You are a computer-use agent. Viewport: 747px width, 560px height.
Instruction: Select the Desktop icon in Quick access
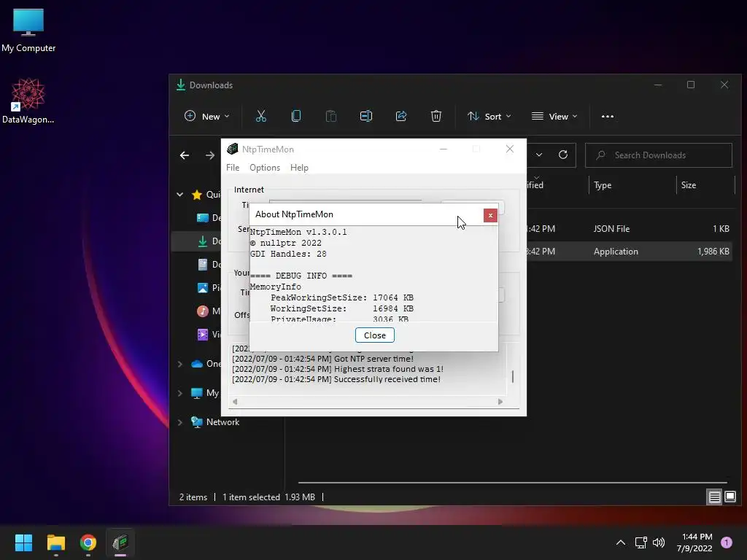[203, 217]
